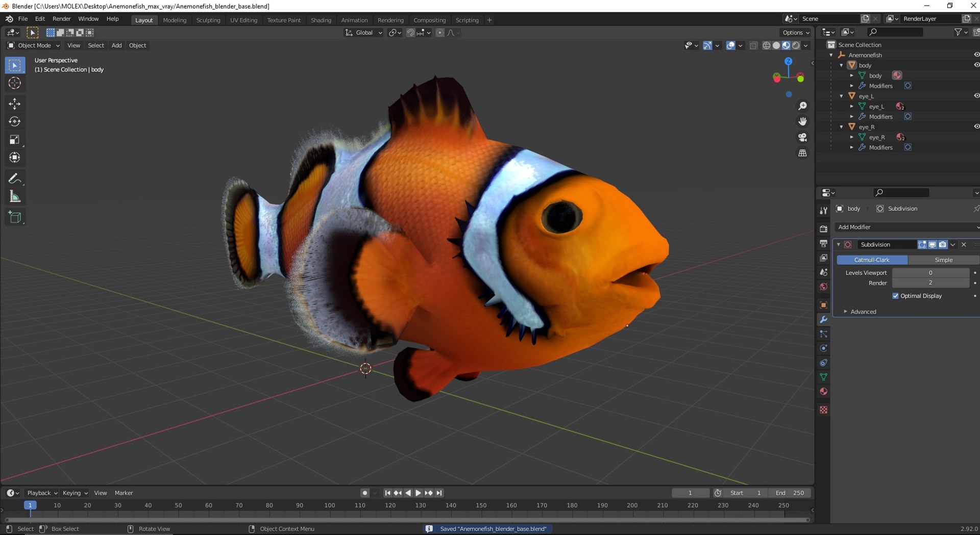The width and height of the screenshot is (980, 535).
Task: Toggle Anemonefish collection visibility eye
Action: [x=976, y=55]
